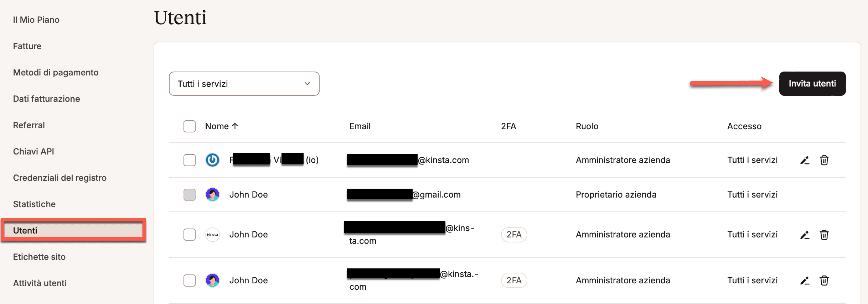Open Attività utenti sidebar link
The image size is (868, 304).
(x=40, y=283)
